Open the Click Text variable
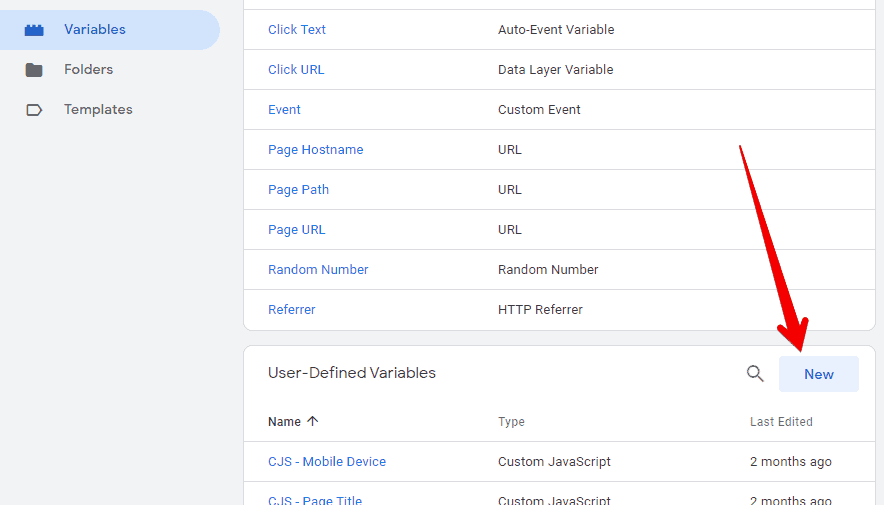Viewport: 884px width, 505px height. click(x=297, y=30)
